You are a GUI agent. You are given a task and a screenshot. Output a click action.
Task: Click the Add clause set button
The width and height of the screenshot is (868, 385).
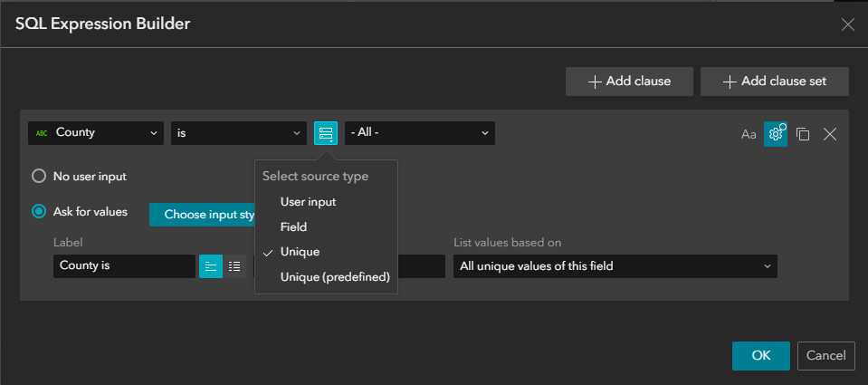pos(774,82)
